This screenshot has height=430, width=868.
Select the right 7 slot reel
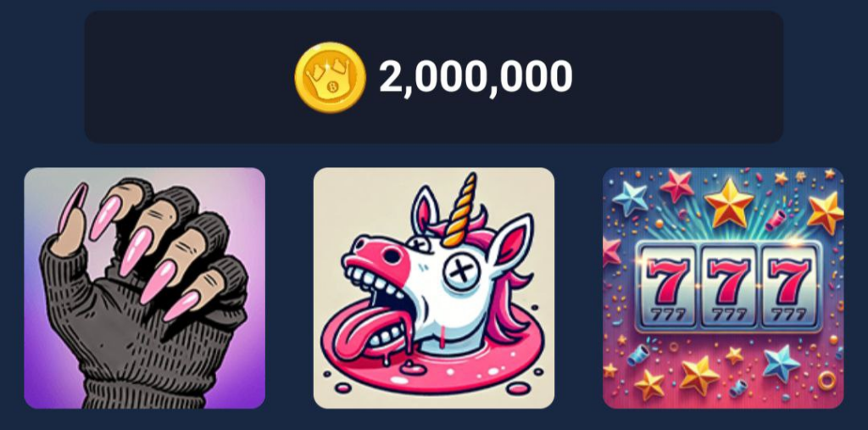click(787, 285)
